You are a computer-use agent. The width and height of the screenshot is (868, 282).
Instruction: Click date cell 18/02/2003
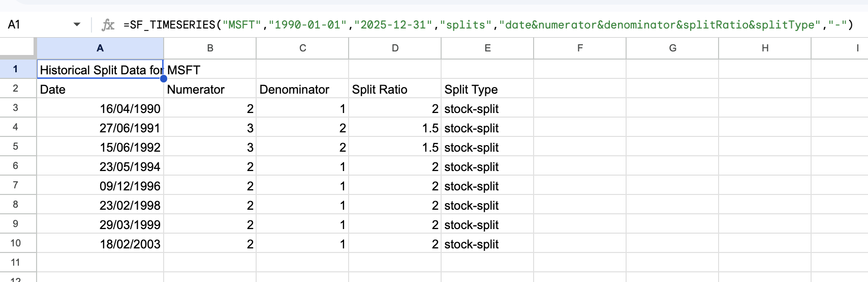pos(100,243)
